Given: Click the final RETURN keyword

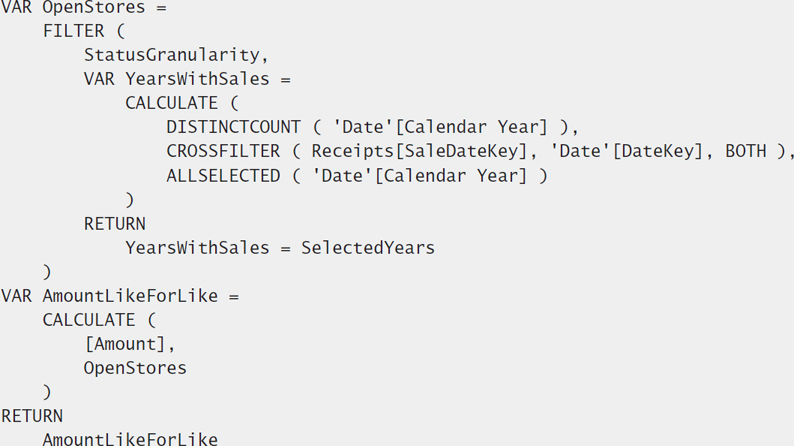Looking at the screenshot, I should pos(32,416).
